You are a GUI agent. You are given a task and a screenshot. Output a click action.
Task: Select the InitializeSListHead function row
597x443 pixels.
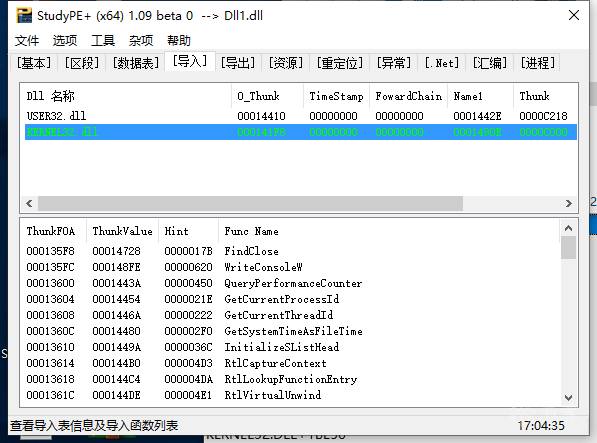[x=291, y=347]
